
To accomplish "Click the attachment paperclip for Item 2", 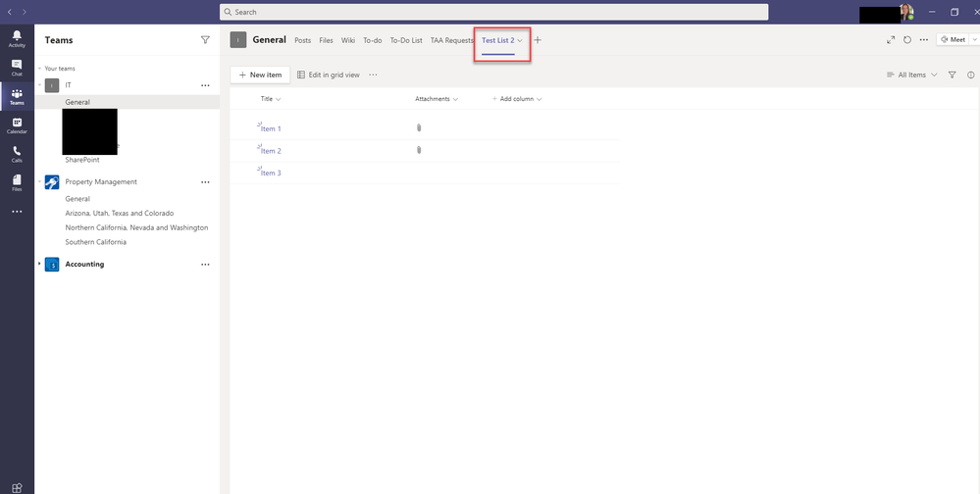I will pos(419,150).
